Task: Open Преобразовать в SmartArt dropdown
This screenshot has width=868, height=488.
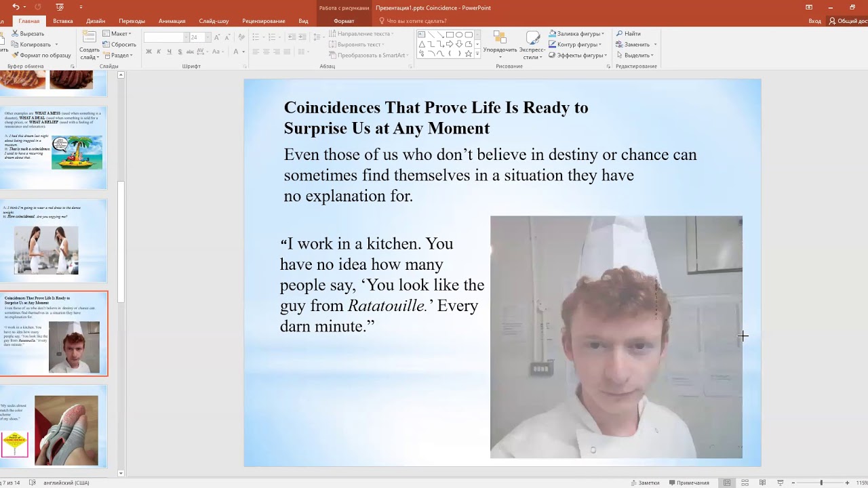Action: (x=369, y=55)
